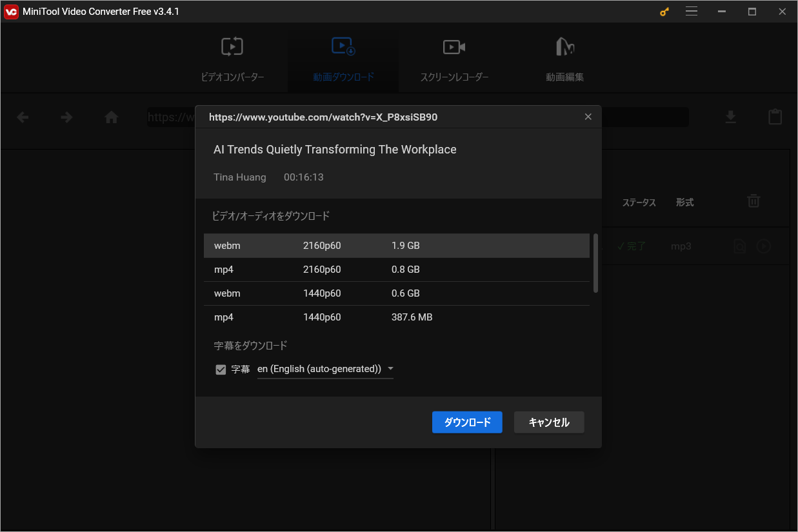The width and height of the screenshot is (798, 532).
Task: Go to home page icon
Action: click(x=112, y=117)
